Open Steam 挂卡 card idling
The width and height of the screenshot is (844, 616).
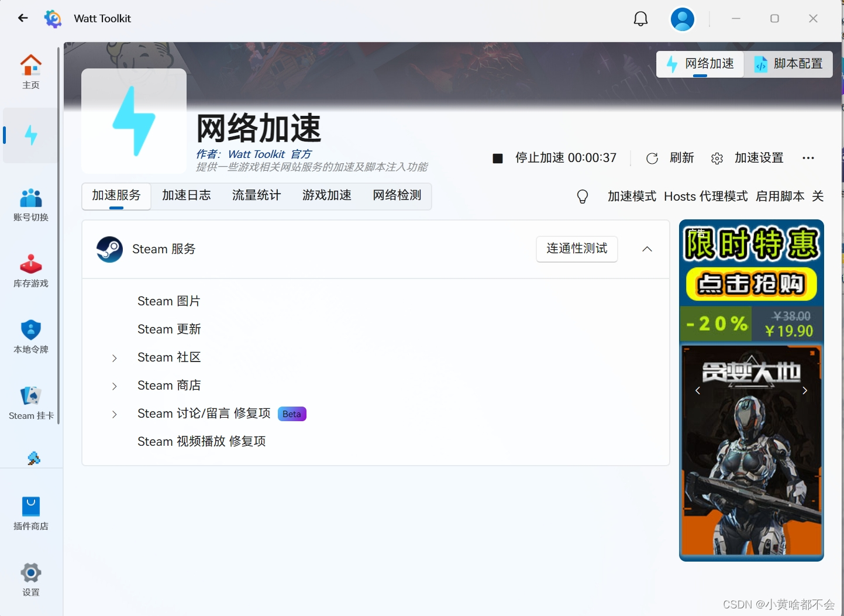[x=31, y=403]
